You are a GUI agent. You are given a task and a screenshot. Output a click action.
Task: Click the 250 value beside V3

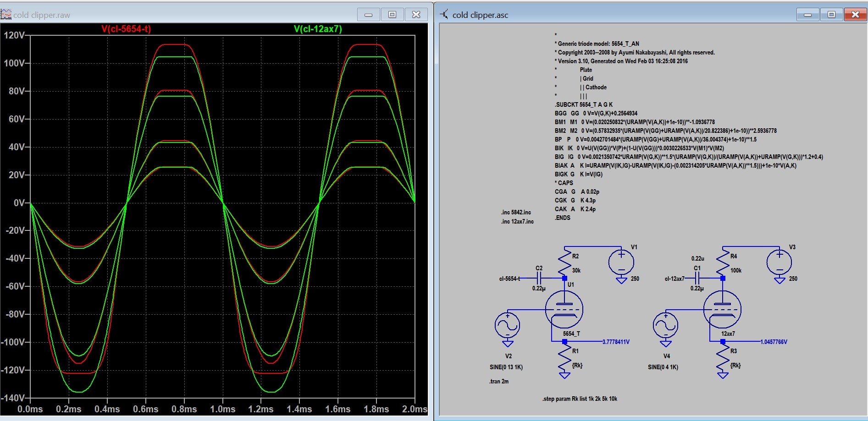793,279
